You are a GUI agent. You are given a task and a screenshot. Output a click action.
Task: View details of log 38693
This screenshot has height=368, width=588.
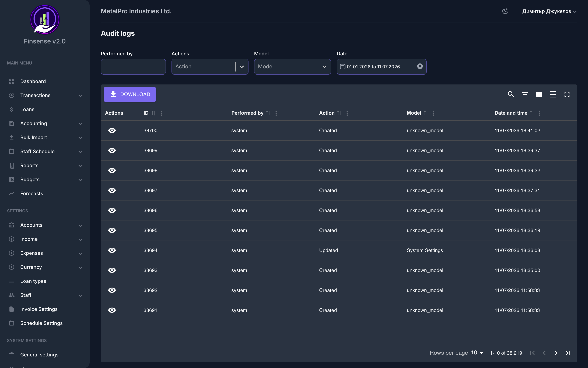[112, 270]
